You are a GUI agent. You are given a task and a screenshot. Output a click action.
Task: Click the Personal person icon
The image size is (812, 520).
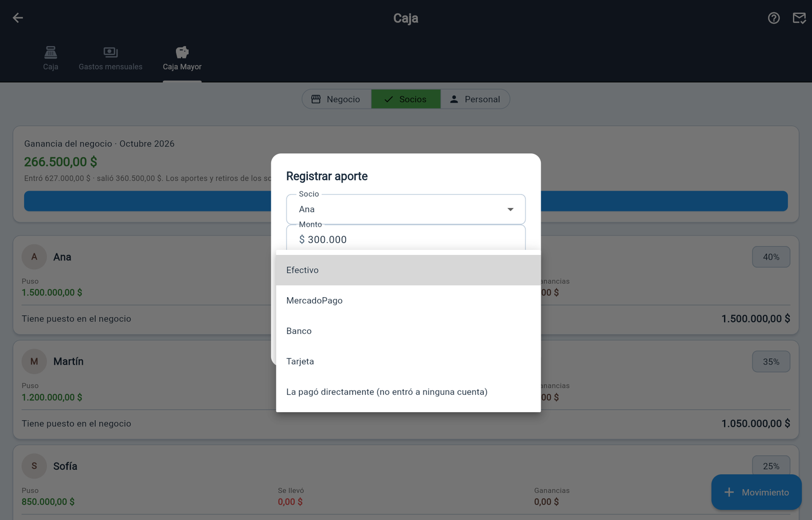(x=454, y=99)
